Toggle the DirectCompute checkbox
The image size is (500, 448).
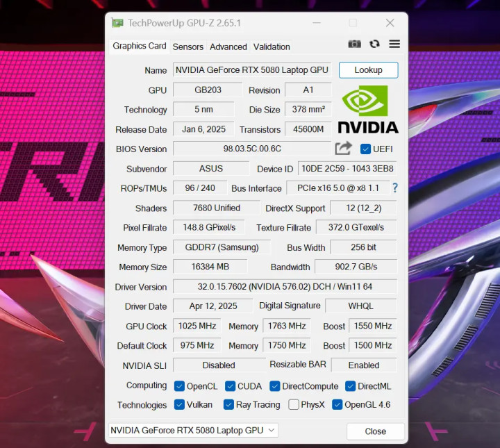coord(274,386)
